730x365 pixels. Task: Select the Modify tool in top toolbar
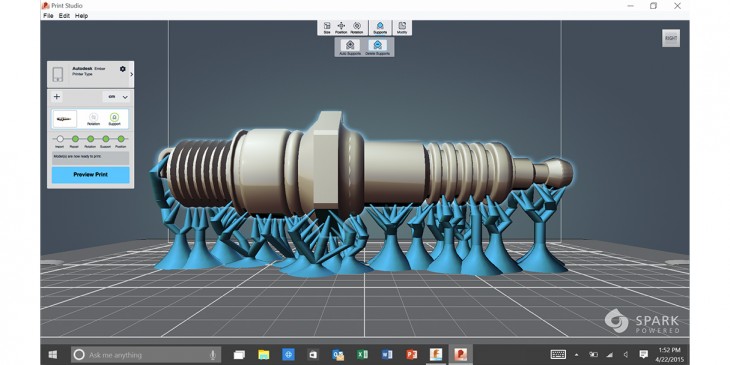(402, 28)
